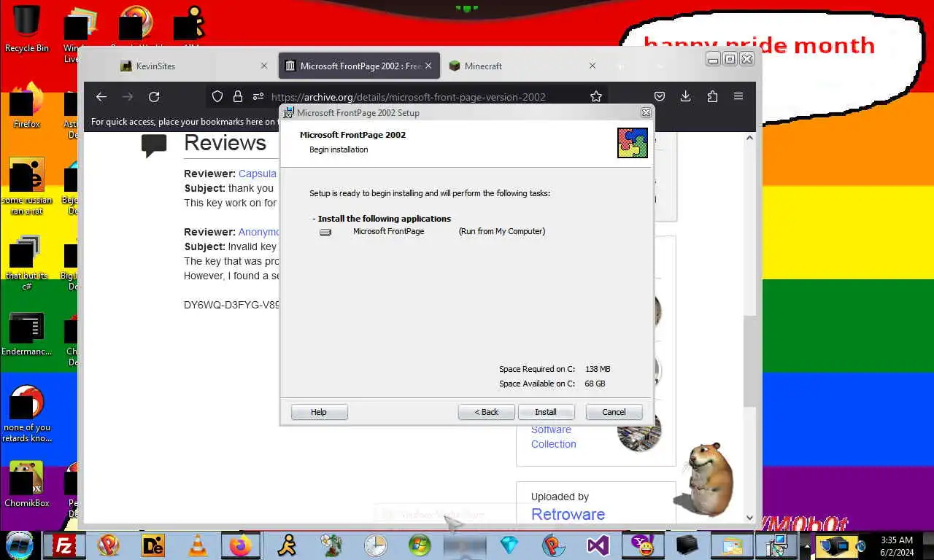
Task: Open the blue diamond taskbar icon
Action: (509, 545)
